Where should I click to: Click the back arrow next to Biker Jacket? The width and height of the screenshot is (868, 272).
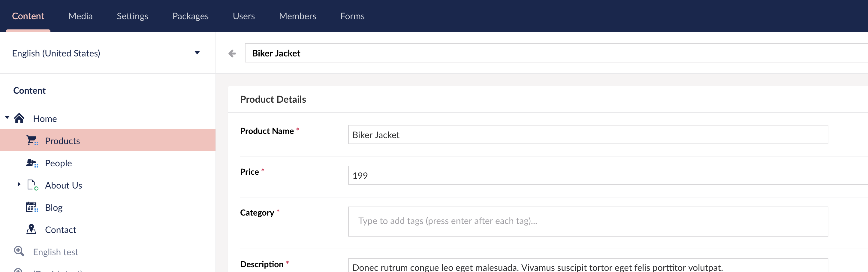[232, 53]
